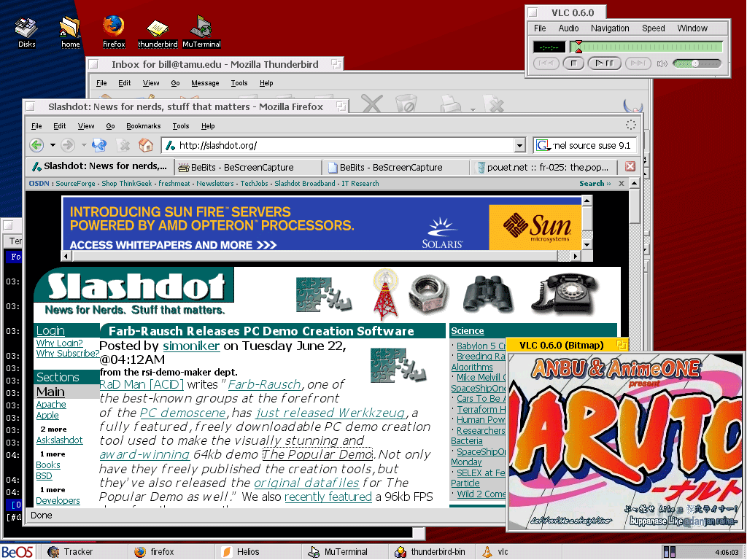Click Thunderbird delete X toolbar icon

click(371, 103)
